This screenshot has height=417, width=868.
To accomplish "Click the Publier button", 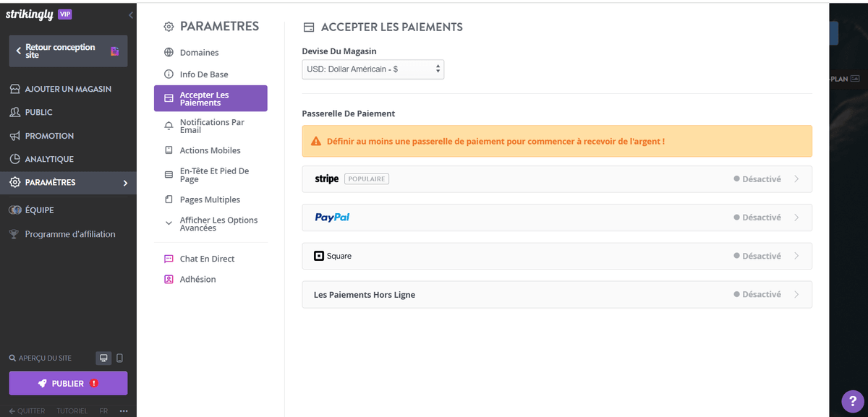I will tap(67, 383).
